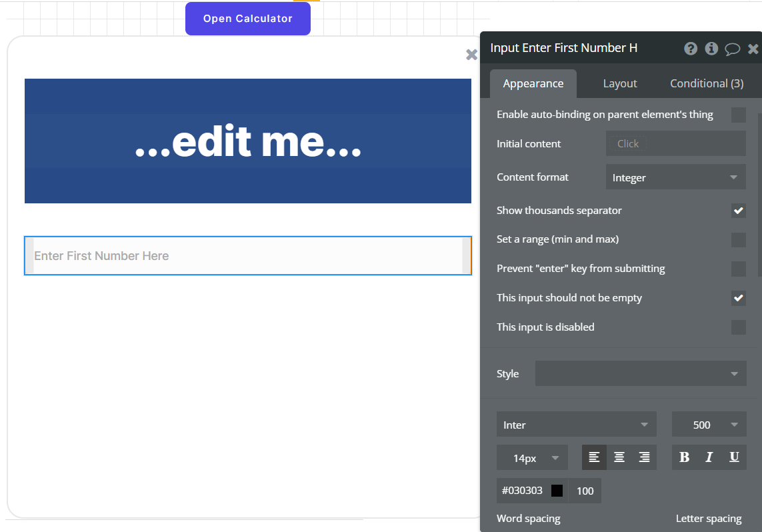Click the black font color swatch
The height and width of the screenshot is (532, 762).
tap(557, 491)
